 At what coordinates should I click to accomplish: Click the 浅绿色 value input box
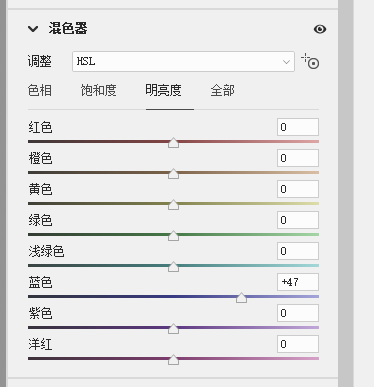point(298,251)
